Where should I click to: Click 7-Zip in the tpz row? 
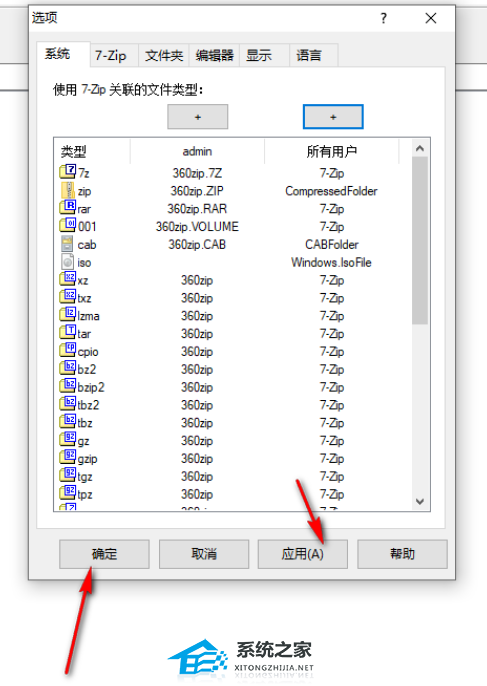(x=332, y=494)
